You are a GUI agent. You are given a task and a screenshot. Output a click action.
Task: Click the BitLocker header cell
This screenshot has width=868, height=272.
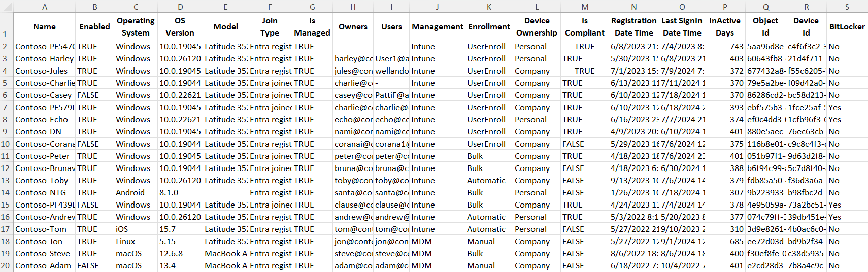click(847, 26)
